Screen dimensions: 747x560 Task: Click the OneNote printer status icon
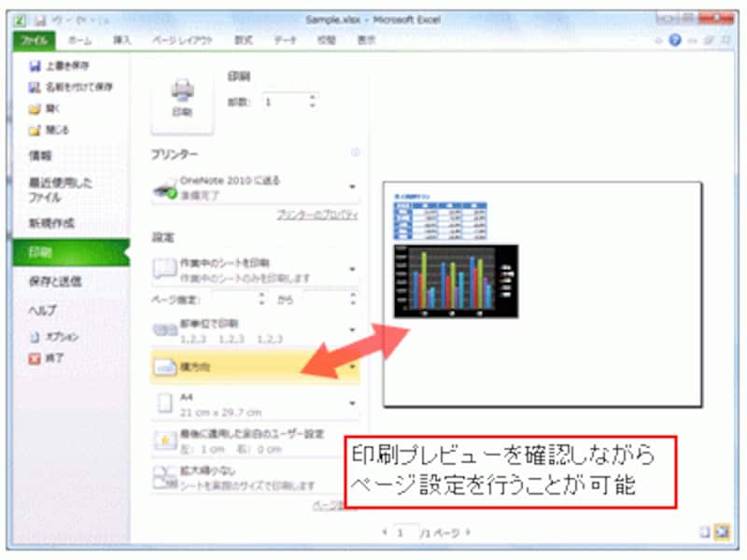tap(165, 189)
